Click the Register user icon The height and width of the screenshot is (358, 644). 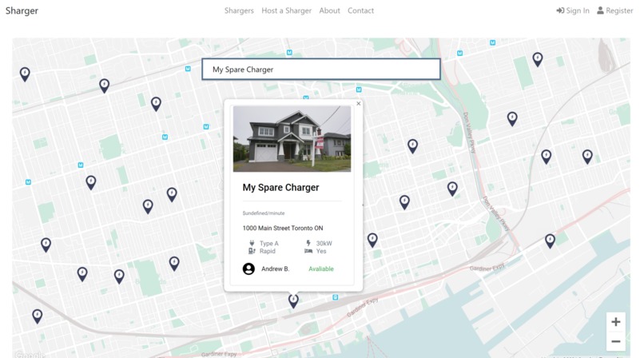600,10
